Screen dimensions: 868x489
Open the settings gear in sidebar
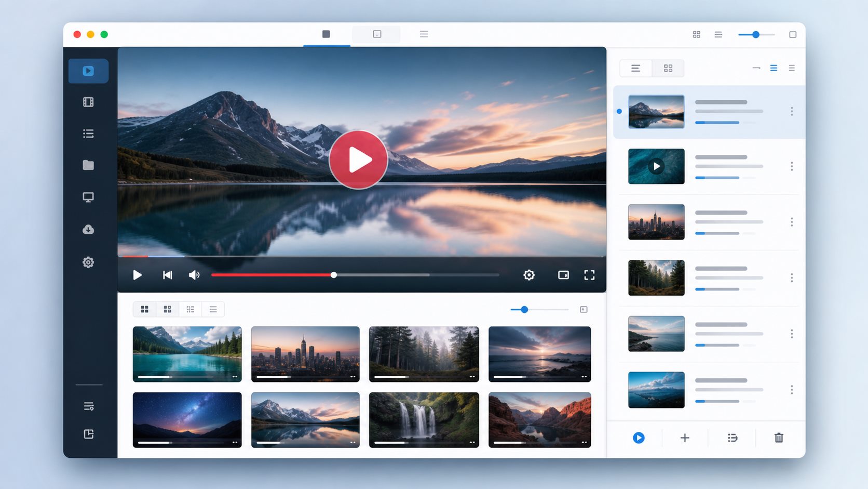pyautogui.click(x=88, y=262)
